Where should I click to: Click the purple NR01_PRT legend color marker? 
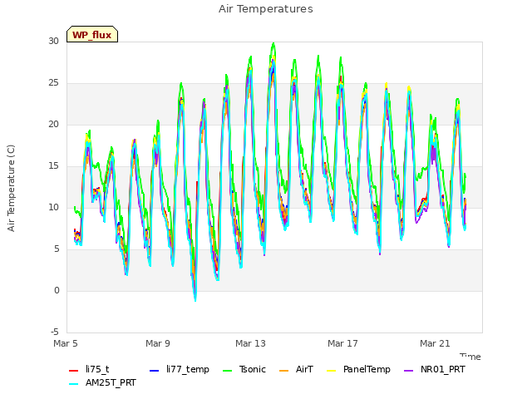pos(409,371)
